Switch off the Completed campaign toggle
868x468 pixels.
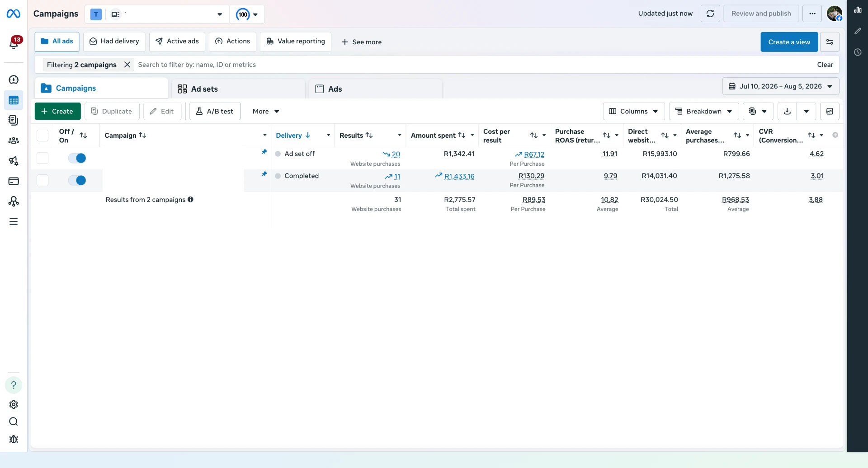coord(77,180)
